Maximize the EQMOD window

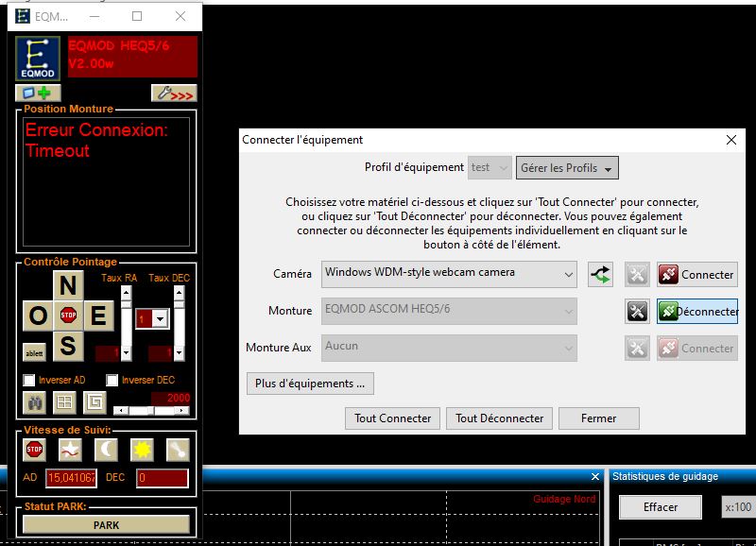click(137, 16)
